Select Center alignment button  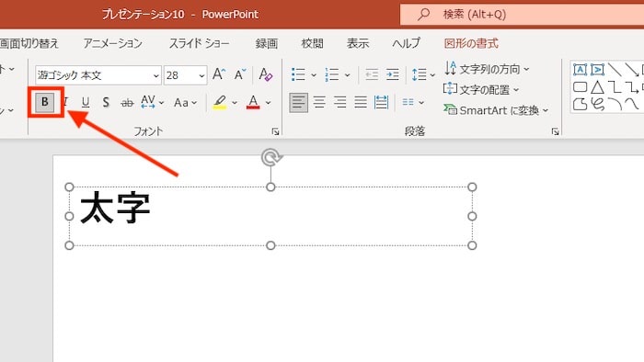[x=319, y=102]
